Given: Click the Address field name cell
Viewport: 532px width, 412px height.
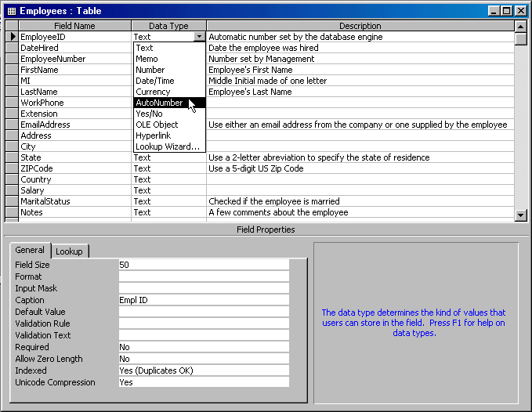Looking at the screenshot, I should coord(75,136).
